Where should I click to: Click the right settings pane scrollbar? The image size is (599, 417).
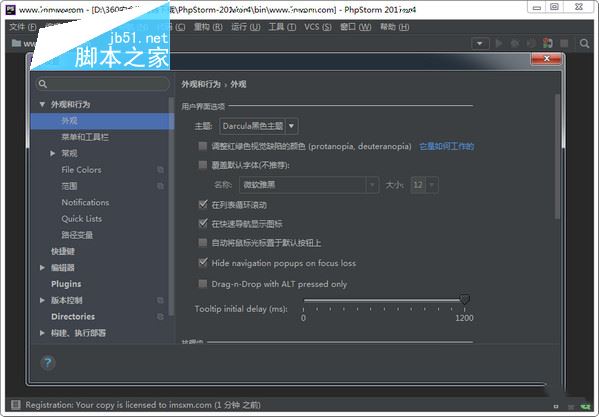coord(557,157)
